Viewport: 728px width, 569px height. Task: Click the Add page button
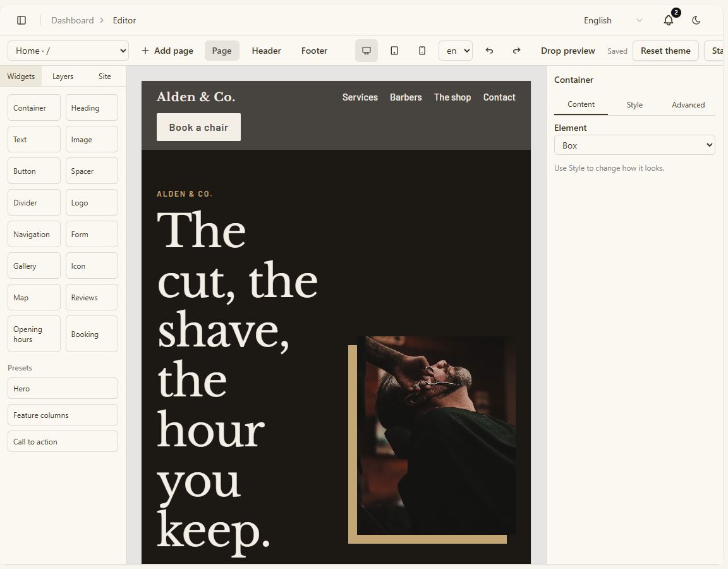pyautogui.click(x=167, y=51)
